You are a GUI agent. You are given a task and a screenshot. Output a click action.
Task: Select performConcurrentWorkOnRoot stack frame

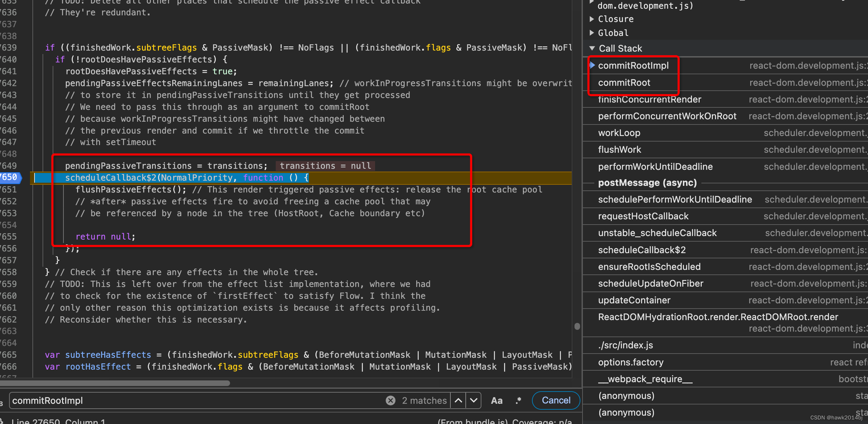coord(667,116)
